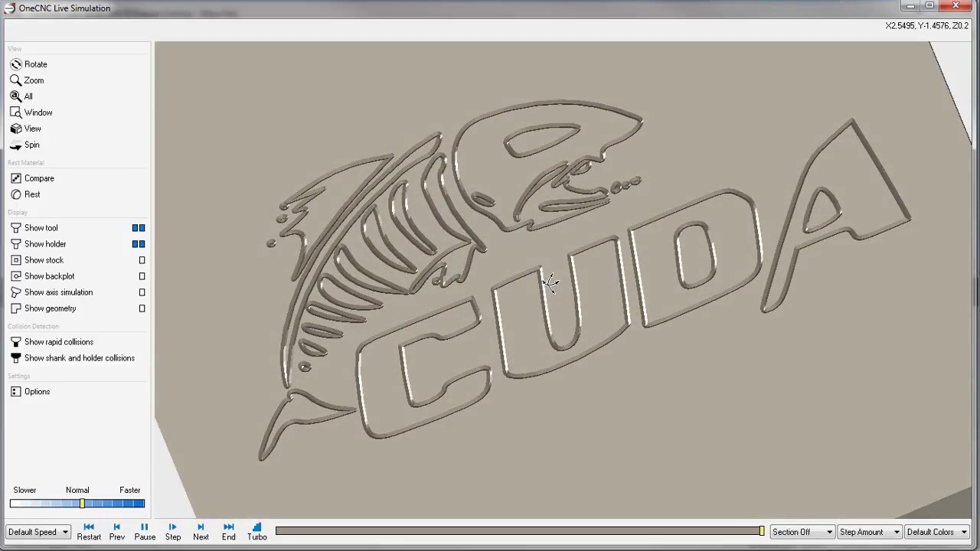Click Show shank and holder collisions label
The height and width of the screenshot is (551, 980).
[80, 358]
